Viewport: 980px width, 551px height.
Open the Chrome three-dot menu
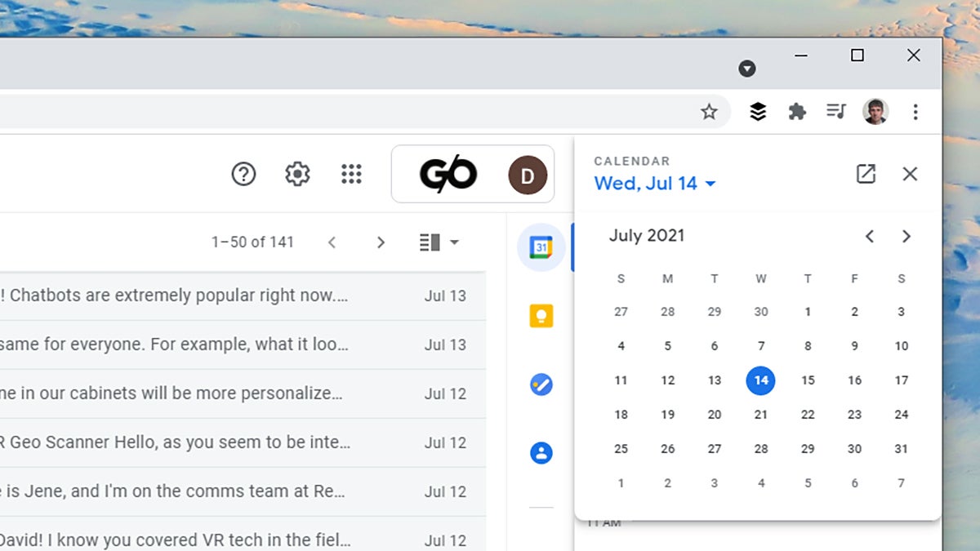(915, 111)
